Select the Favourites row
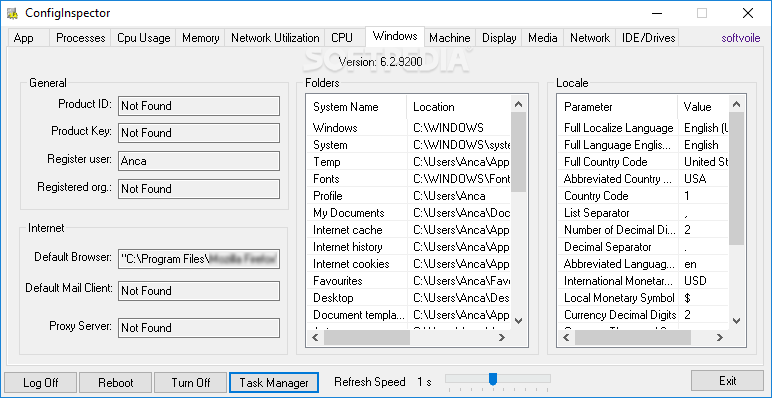The image size is (772, 398). [x=409, y=281]
